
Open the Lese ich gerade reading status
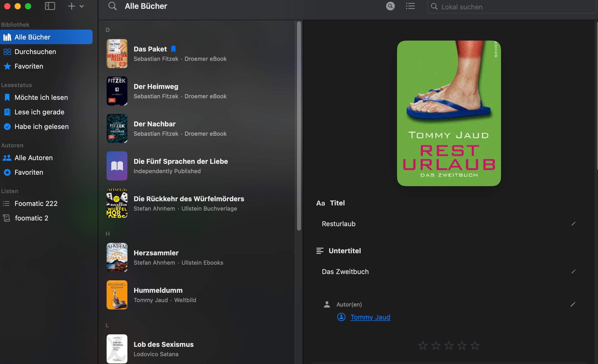tap(39, 112)
